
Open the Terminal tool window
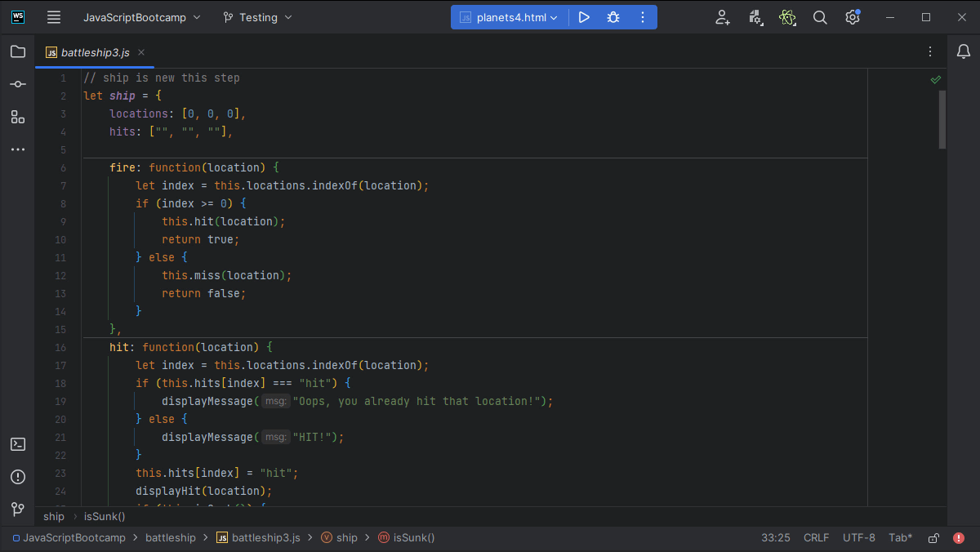(x=17, y=444)
